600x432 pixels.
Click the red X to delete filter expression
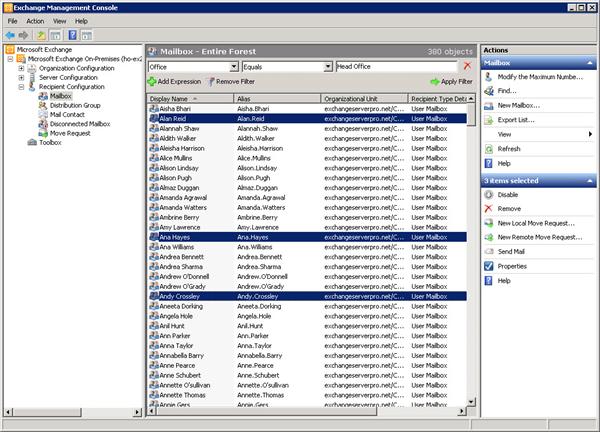(x=466, y=66)
